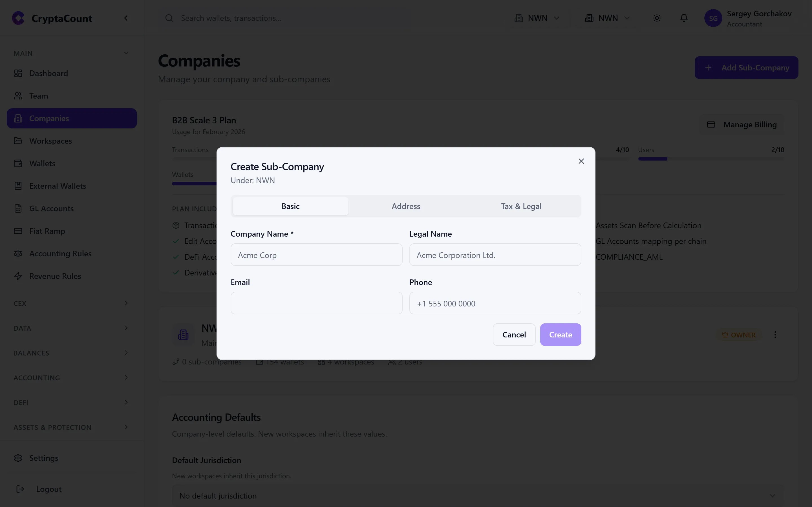Open Manage Billing
Screen dimensions: 812x507
[742, 124]
